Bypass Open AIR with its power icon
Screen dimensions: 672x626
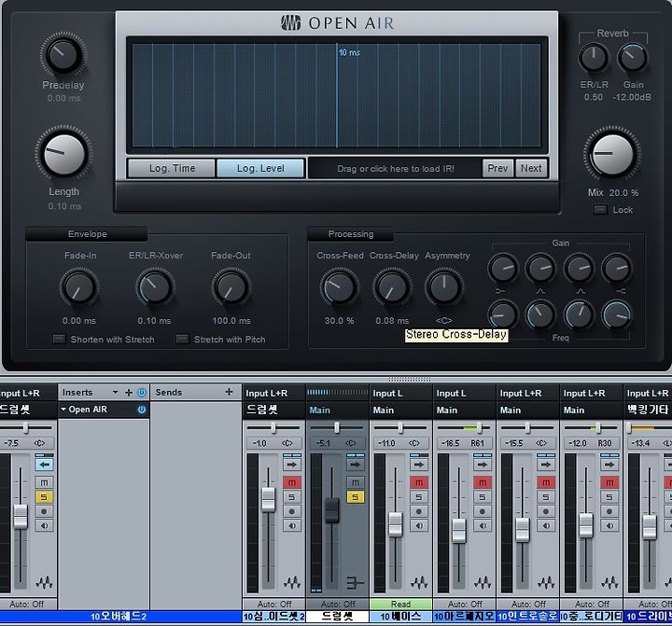coord(142,410)
